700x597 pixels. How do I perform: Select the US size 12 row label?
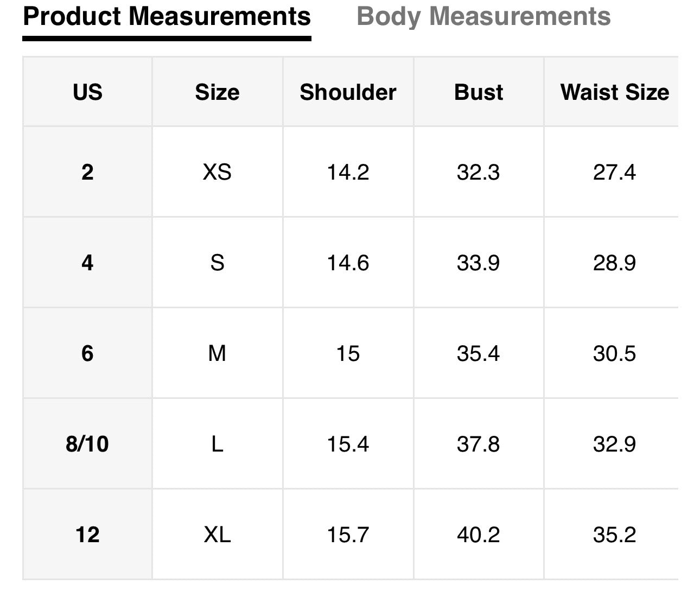tap(87, 535)
